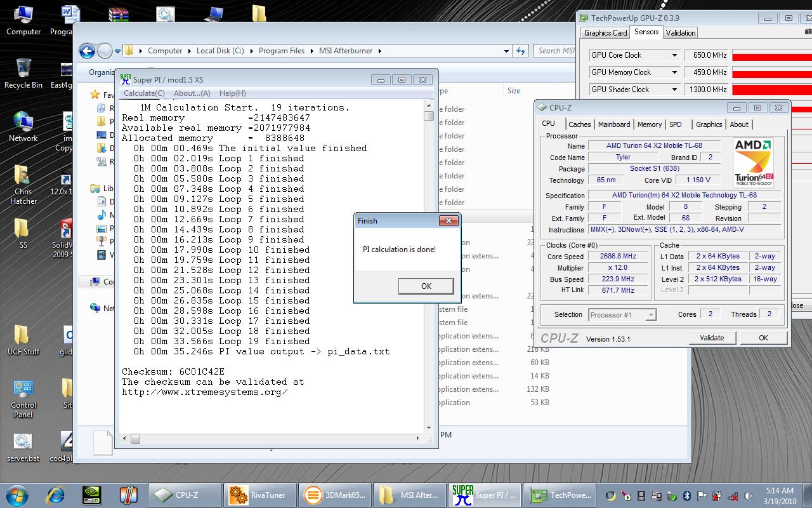
Task: Open the Validation tab in GPU-Z
Action: pos(681,33)
